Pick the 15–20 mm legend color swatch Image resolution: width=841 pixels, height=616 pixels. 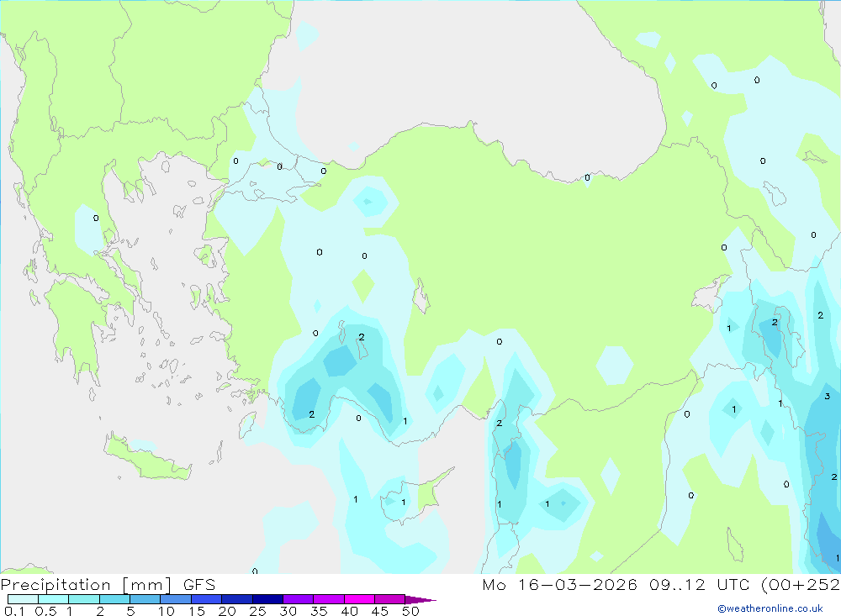(x=206, y=599)
